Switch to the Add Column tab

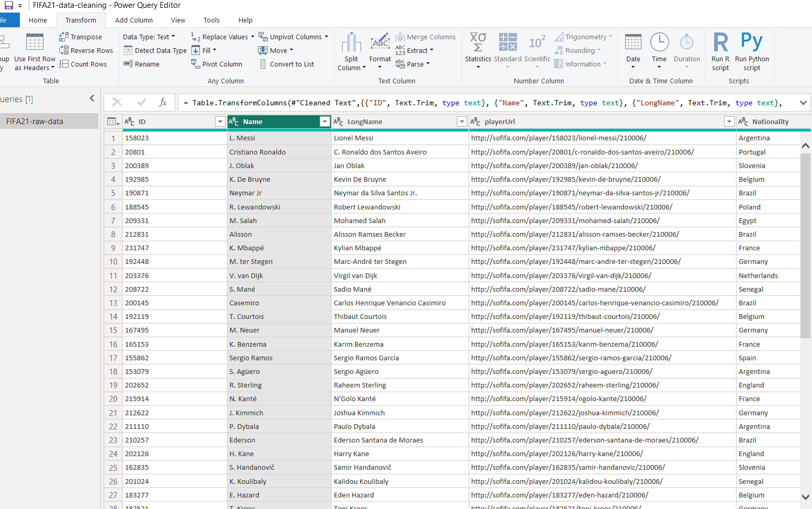(133, 20)
